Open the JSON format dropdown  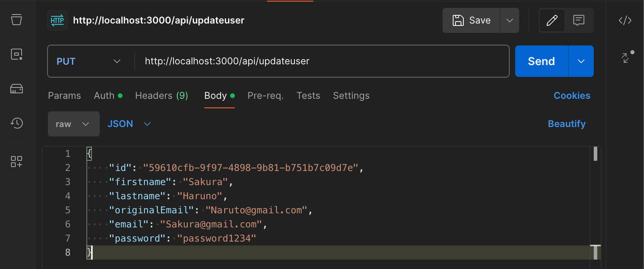[129, 124]
